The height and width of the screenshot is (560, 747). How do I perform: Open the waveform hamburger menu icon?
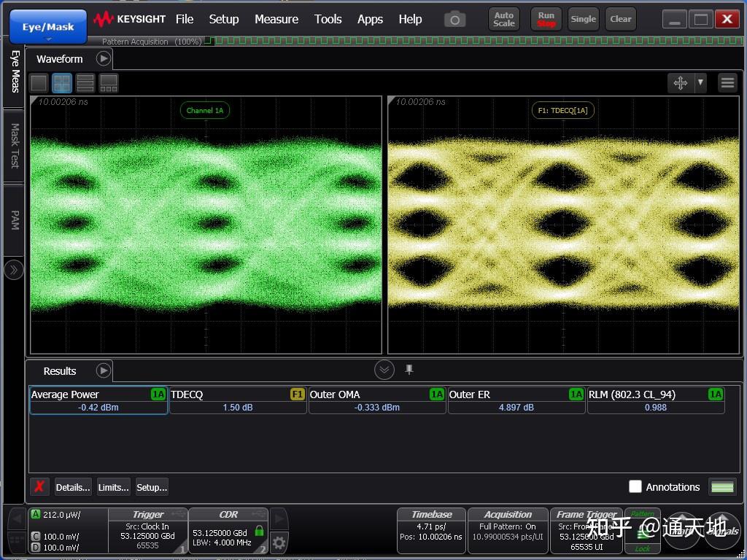[727, 83]
